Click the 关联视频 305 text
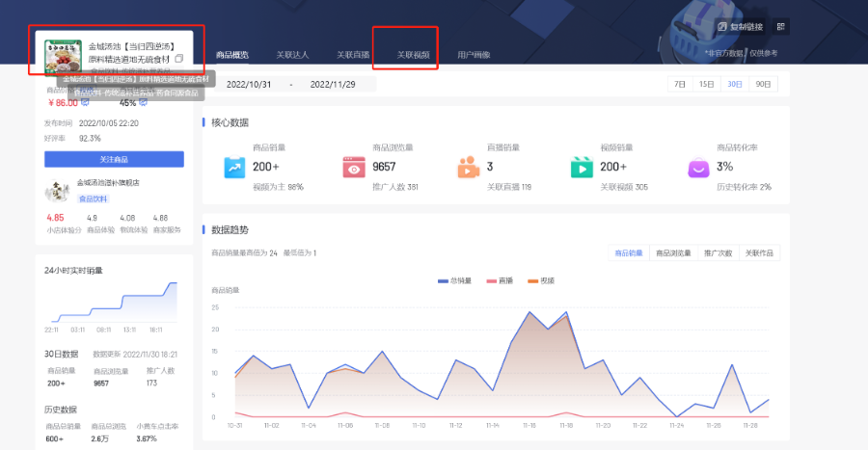The image size is (868, 450). (x=624, y=187)
